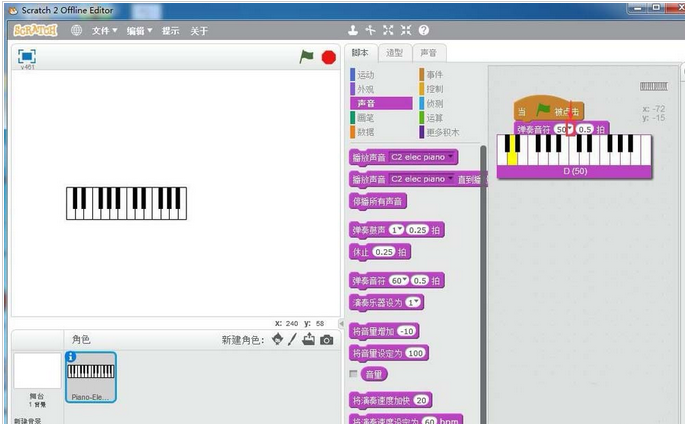Toggle the 音量 reporter checkbox
The height and width of the screenshot is (424, 685).
pyautogui.click(x=353, y=373)
